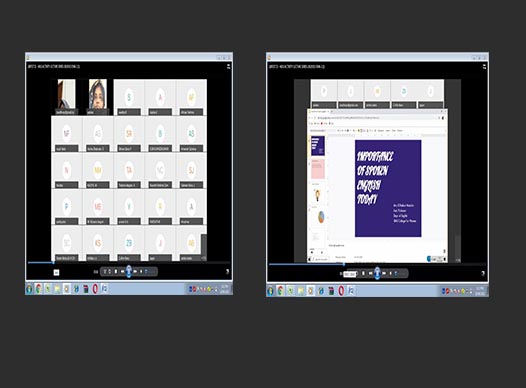Click the Start button under participant grid window
This screenshot has height=388, width=526.
pyautogui.click(x=29, y=289)
